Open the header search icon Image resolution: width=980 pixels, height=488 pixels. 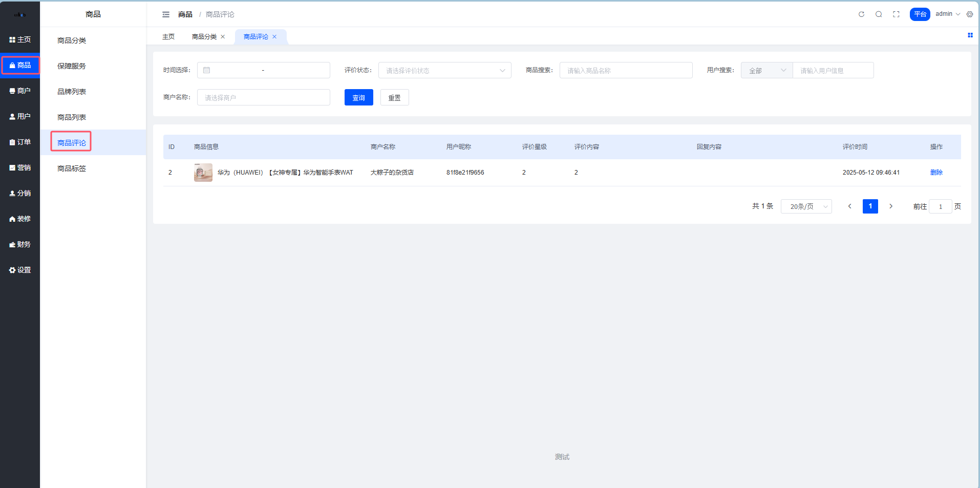(x=879, y=14)
